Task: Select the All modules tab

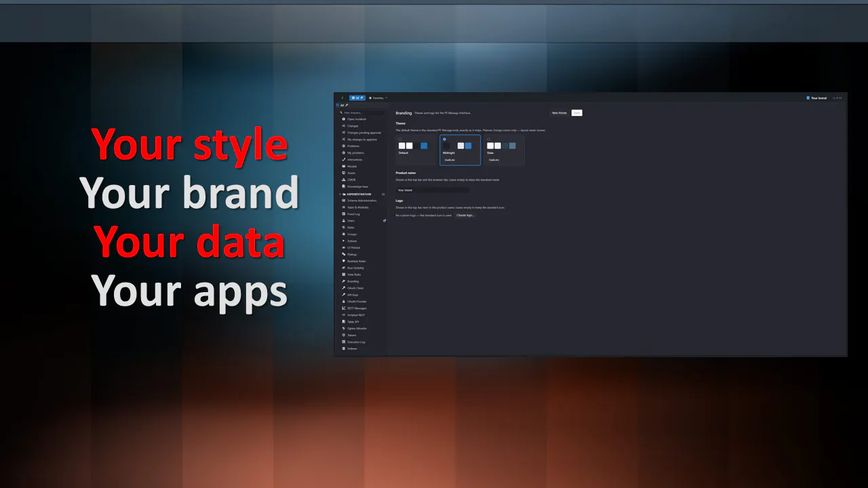Action: (x=357, y=98)
